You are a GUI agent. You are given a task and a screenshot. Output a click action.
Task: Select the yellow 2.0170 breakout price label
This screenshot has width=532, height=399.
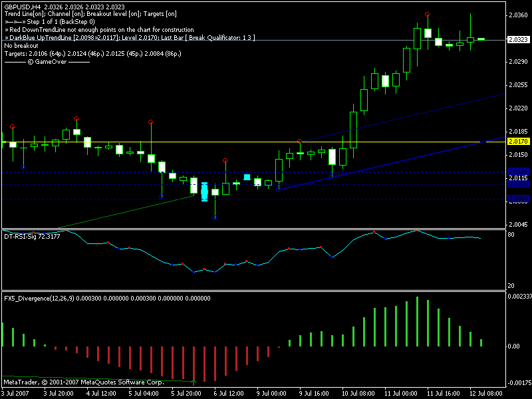(x=518, y=142)
